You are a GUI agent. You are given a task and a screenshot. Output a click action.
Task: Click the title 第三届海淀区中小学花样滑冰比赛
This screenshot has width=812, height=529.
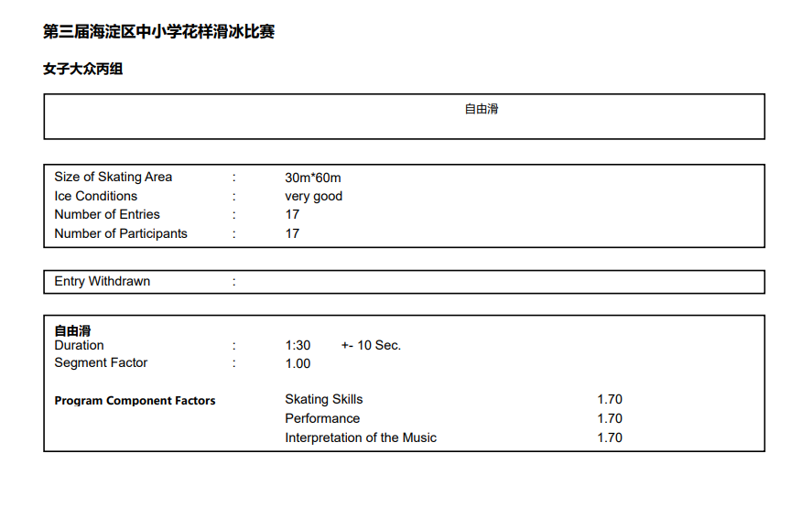tap(158, 31)
